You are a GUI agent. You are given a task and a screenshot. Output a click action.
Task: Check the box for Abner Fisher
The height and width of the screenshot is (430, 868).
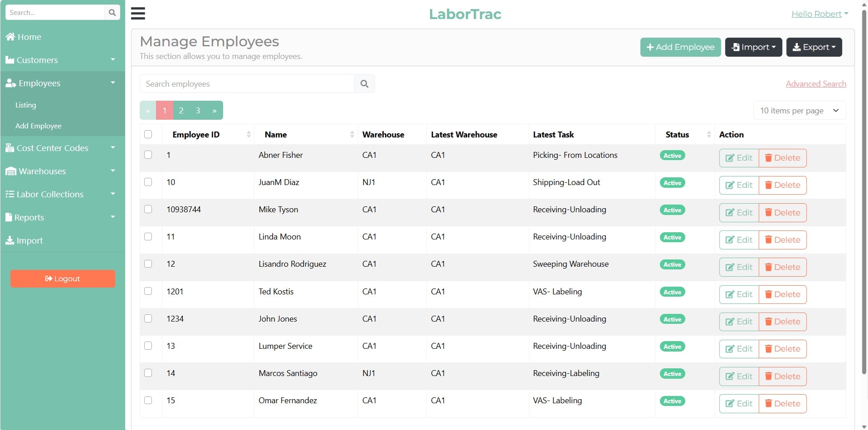pyautogui.click(x=148, y=155)
